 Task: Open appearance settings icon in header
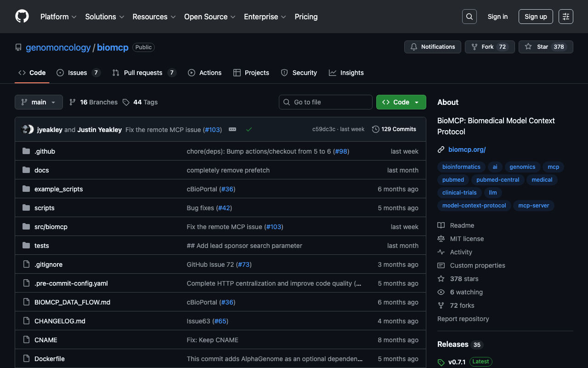(x=565, y=17)
